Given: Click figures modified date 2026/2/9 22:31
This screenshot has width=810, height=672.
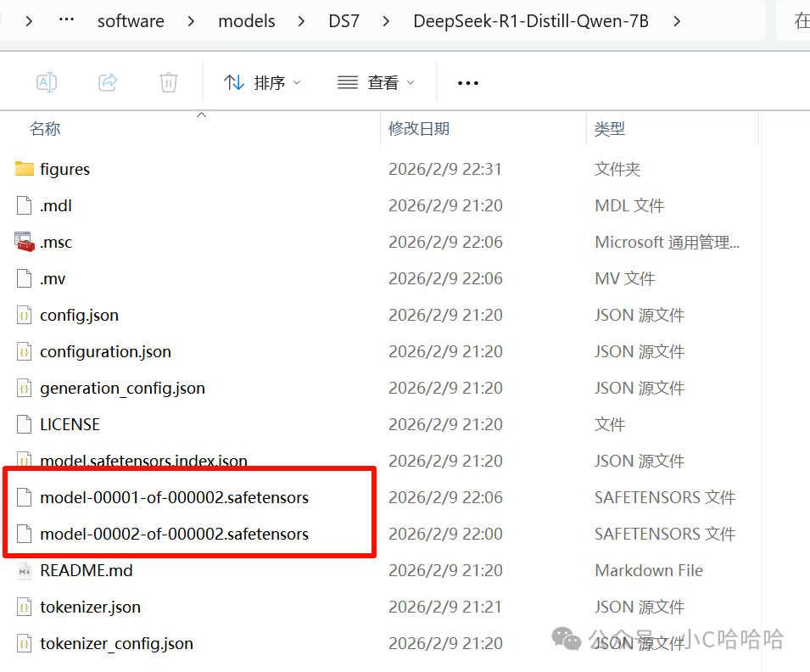Looking at the screenshot, I should tap(444, 169).
